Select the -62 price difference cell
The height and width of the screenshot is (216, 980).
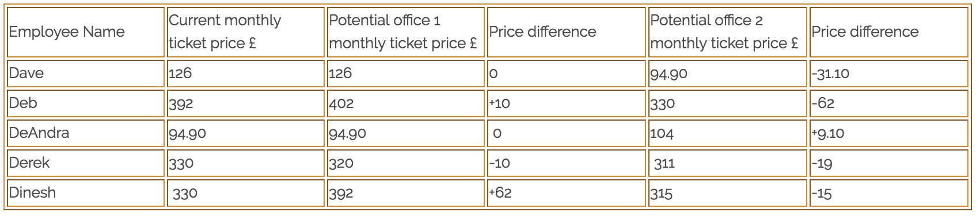point(889,103)
